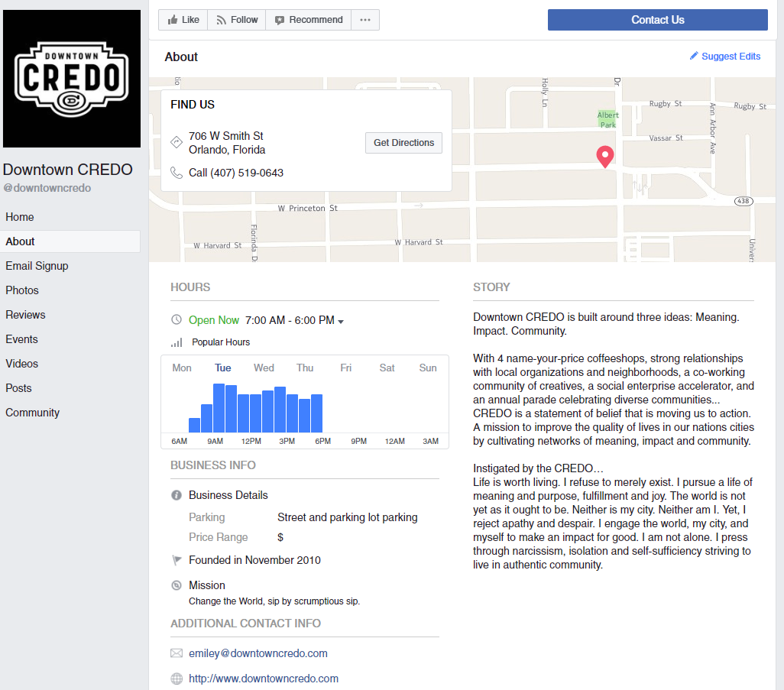This screenshot has height=690, width=784.
Task: Select the About sidebar item
Action: (x=70, y=241)
